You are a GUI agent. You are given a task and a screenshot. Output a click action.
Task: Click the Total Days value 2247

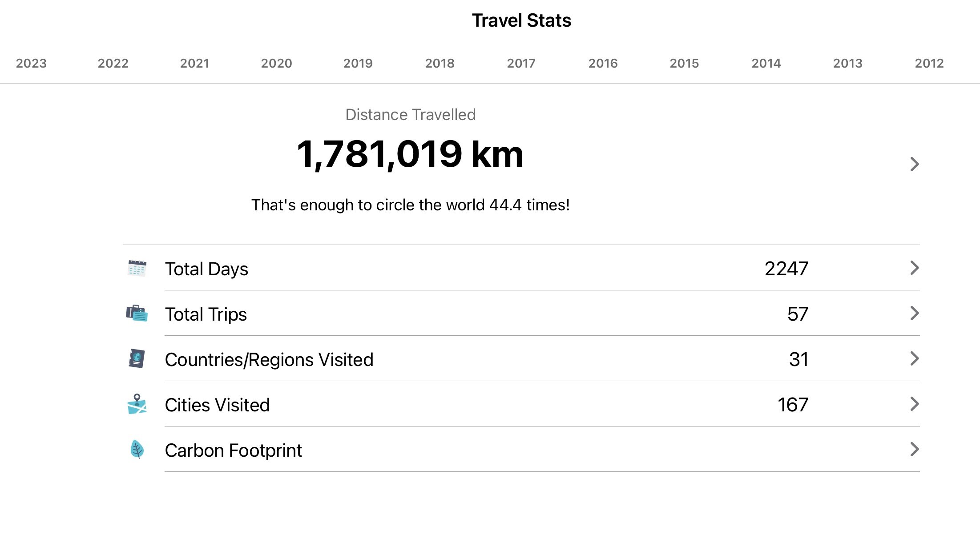point(786,269)
